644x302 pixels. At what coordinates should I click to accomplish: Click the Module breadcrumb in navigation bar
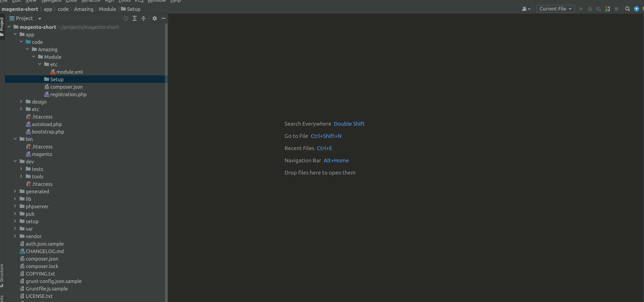[x=107, y=9]
